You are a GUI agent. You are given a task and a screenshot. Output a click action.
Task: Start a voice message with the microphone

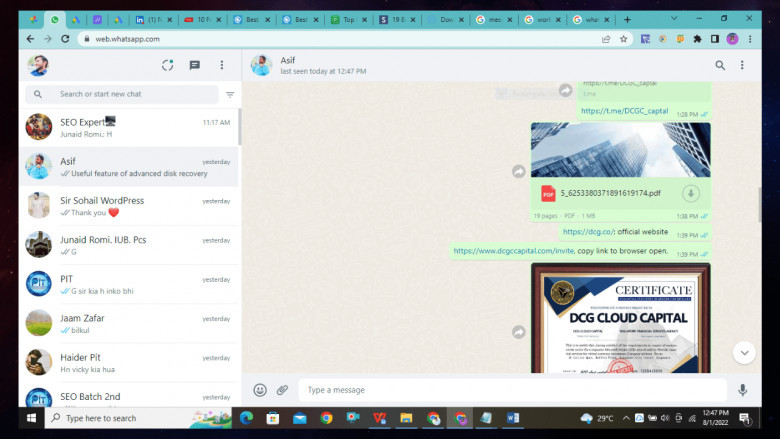point(743,390)
